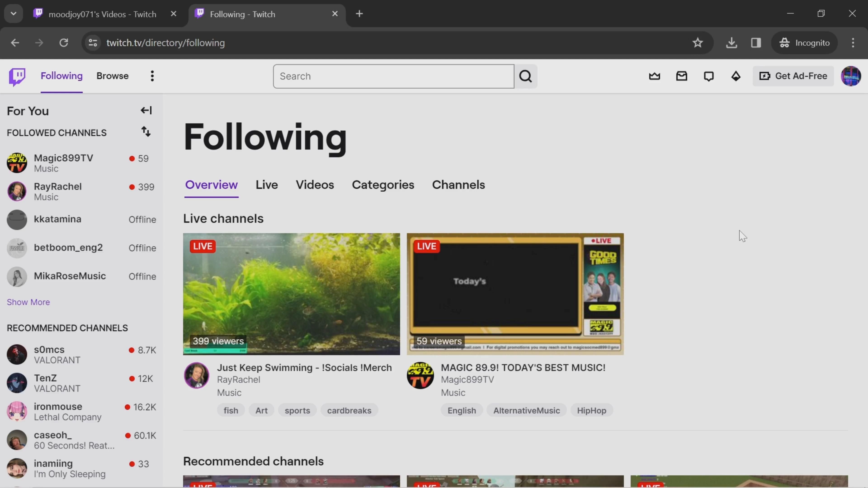
Task: Open the three-dot More menu beside Browse
Action: (152, 76)
